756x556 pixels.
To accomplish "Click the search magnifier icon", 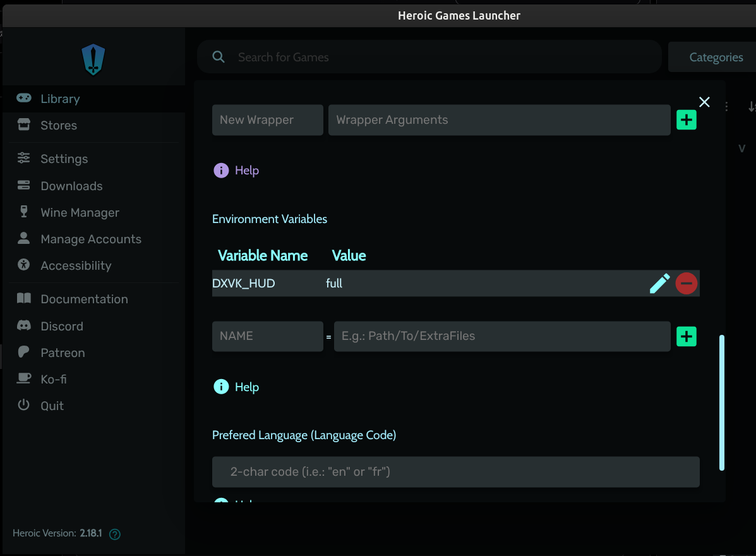I will (x=219, y=57).
